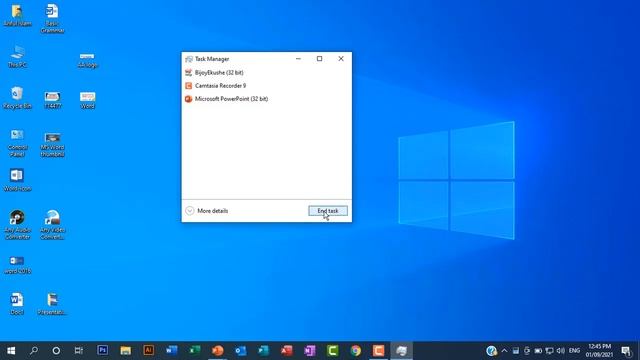This screenshot has height=360, width=640.
Task: Open the Action Center notifications
Action: click(626, 351)
